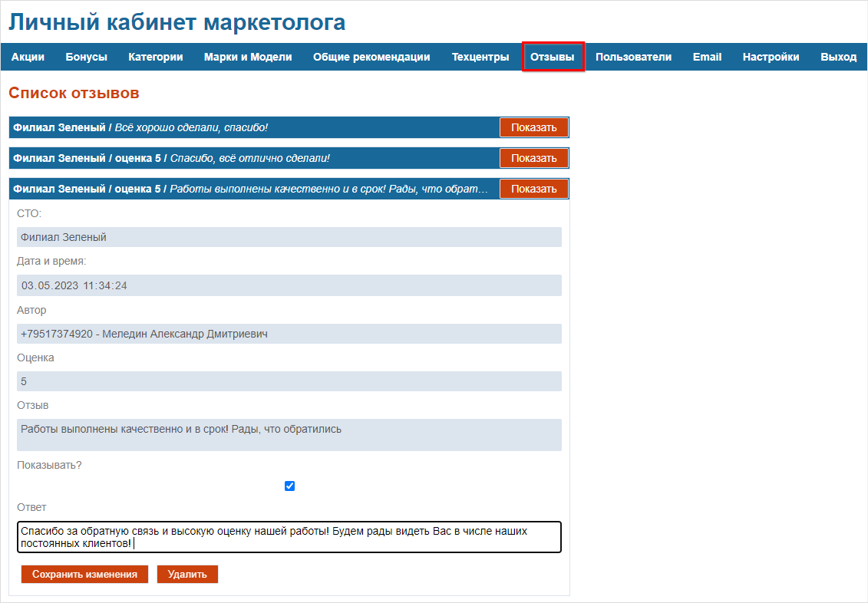Image resolution: width=868 pixels, height=603 pixels.
Task: Show review 'Спасибо, всё отлично сделали!'
Action: (x=533, y=158)
